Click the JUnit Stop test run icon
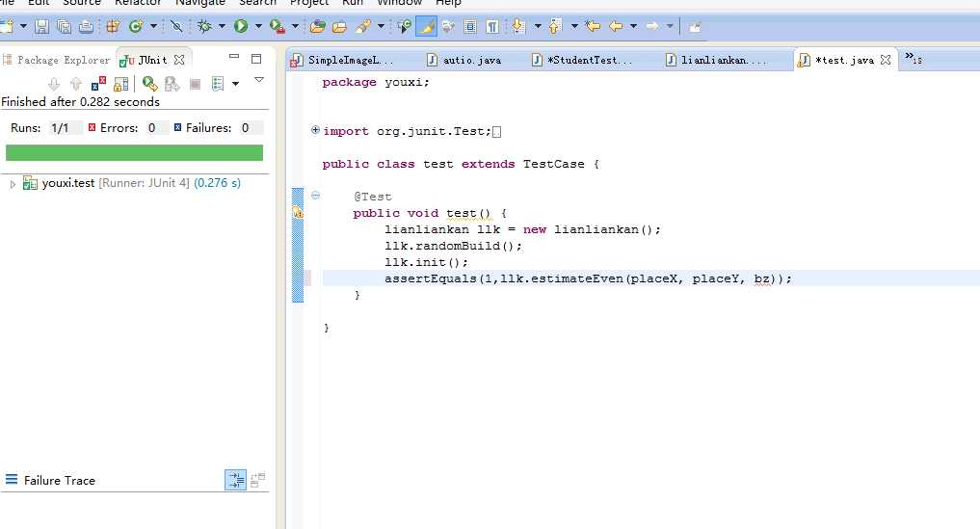980x529 pixels. coord(195,84)
